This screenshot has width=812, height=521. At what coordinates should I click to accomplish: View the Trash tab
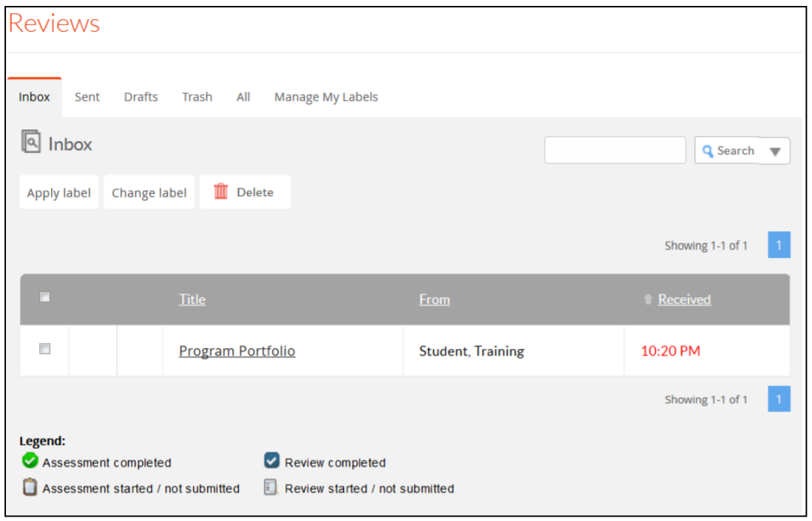196,96
